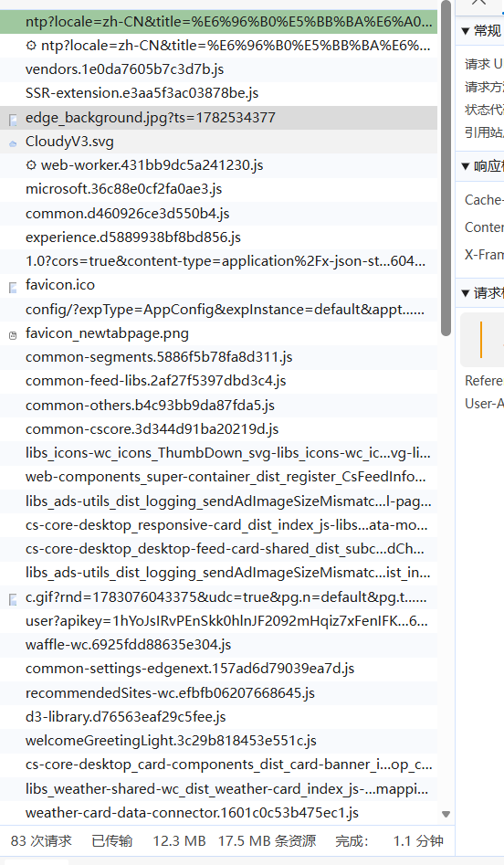Click the image icon beside c.gif?rnd request
This screenshot has width=504, height=865.
point(13,599)
